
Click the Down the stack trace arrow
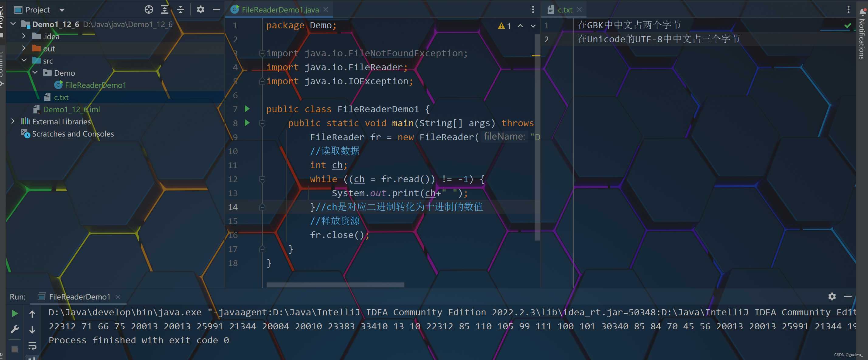(x=32, y=329)
